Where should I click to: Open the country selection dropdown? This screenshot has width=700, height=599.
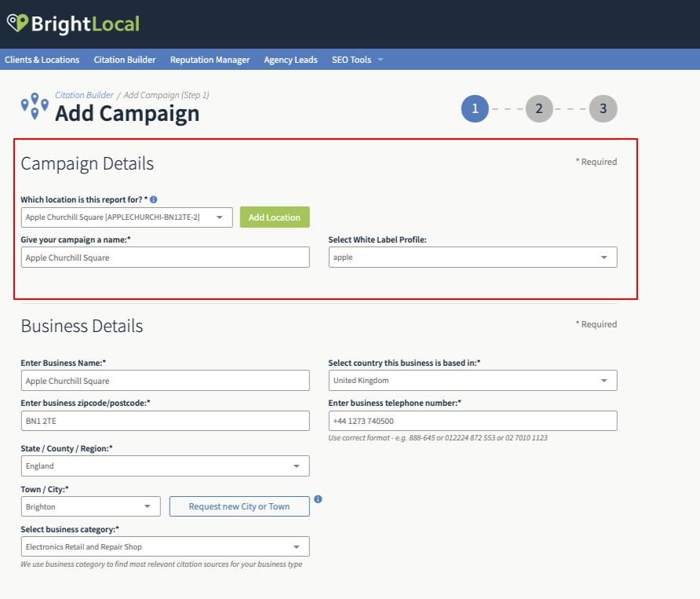(472, 381)
